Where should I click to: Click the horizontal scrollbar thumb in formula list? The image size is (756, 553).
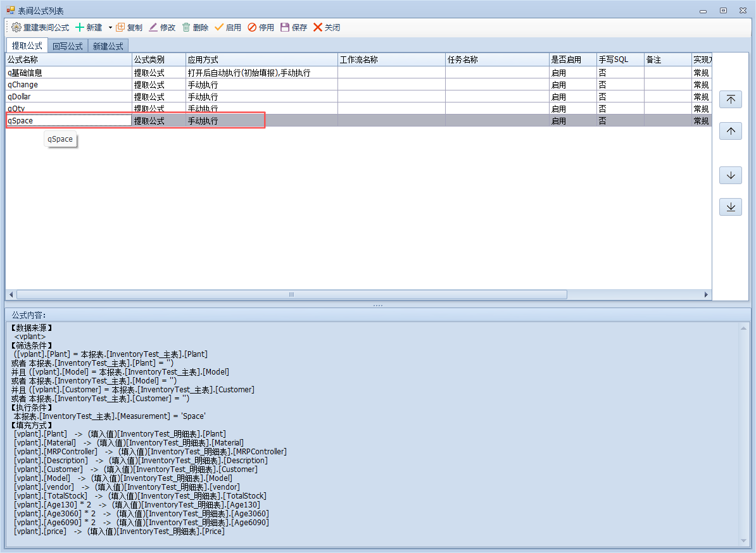(292, 294)
